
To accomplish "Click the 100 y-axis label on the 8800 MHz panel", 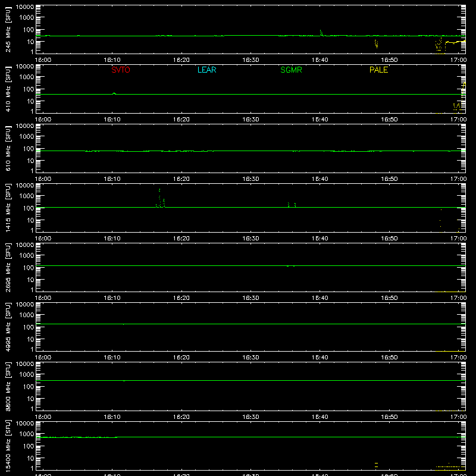I will click(x=29, y=386).
